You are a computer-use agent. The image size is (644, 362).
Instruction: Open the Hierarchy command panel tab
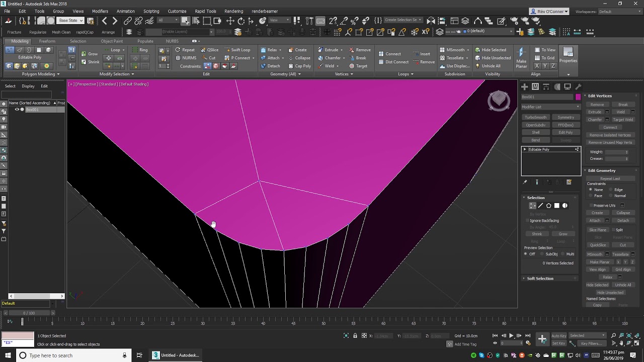click(x=546, y=86)
